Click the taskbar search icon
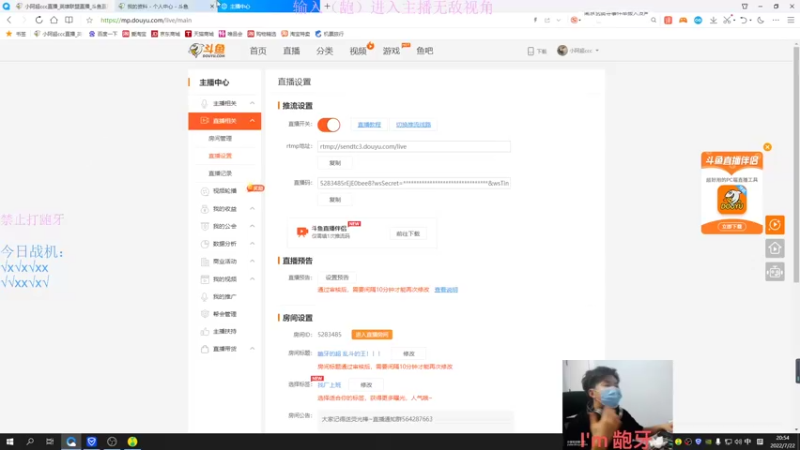This screenshot has width=800, height=450. click(x=30, y=442)
